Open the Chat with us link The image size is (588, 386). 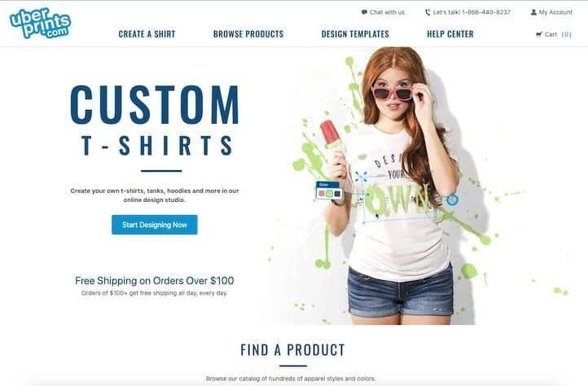[x=384, y=12]
